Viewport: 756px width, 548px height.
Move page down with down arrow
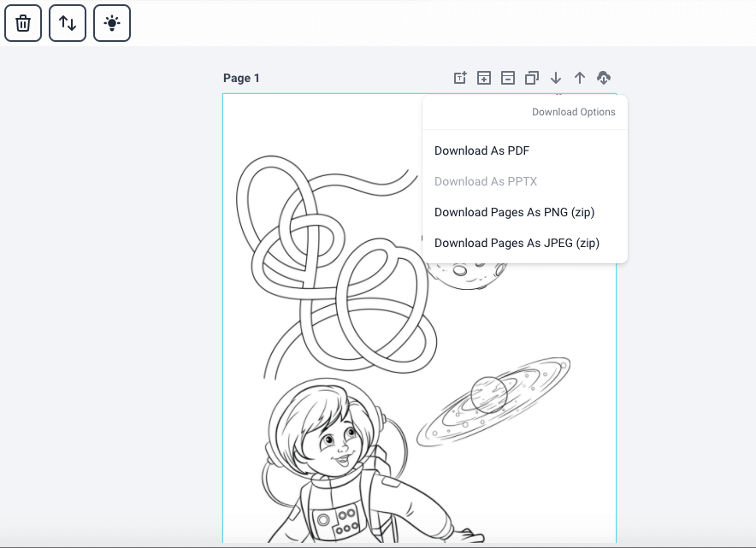click(556, 78)
